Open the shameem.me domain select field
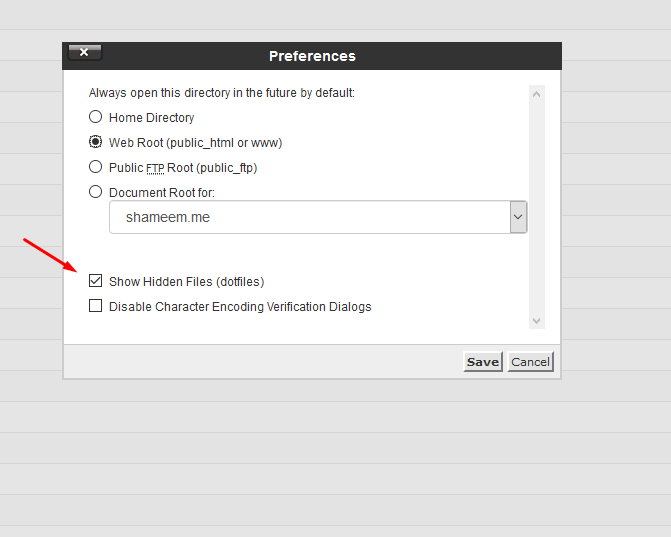Viewport: 671px width, 537px height. point(310,217)
